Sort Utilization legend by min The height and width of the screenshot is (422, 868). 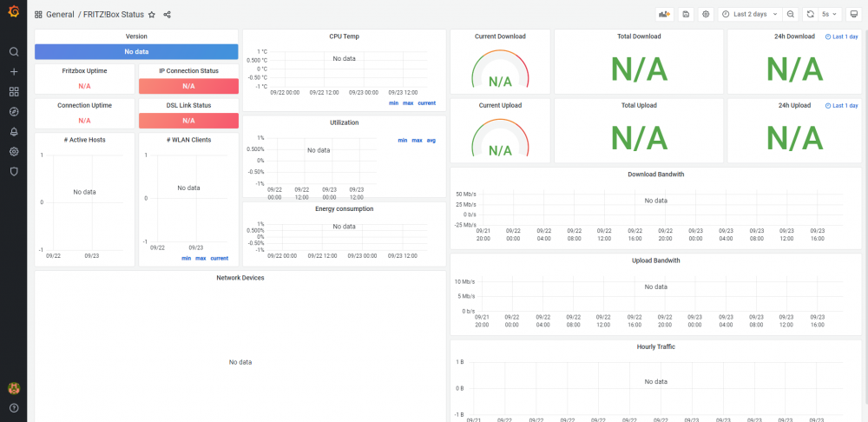pyautogui.click(x=403, y=140)
